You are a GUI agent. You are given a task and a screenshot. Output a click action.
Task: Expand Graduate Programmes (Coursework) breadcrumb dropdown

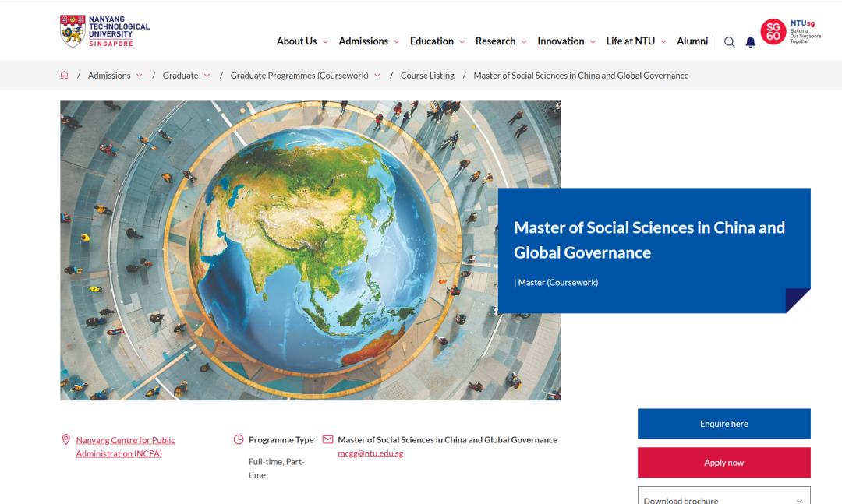[377, 76]
